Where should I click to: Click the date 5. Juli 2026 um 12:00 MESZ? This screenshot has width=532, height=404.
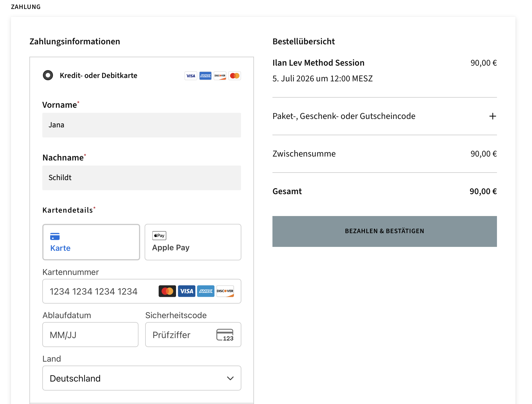(x=323, y=79)
